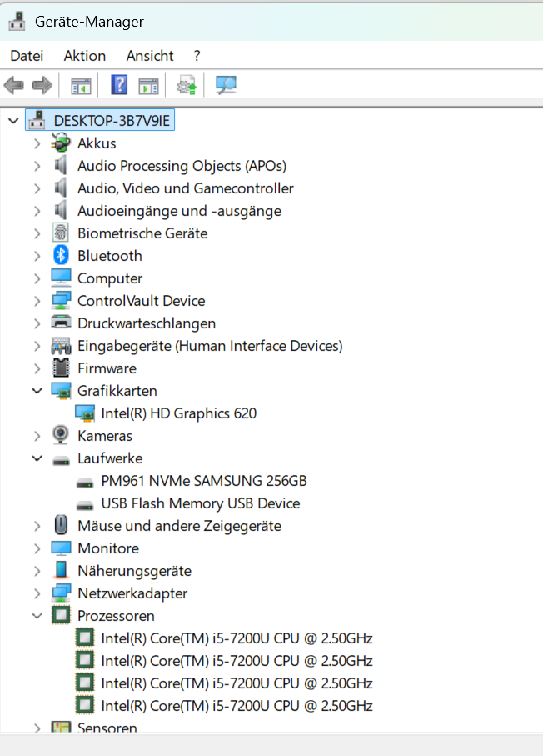Expand the Bluetooth category
Image resolution: width=543 pixels, height=756 pixels.
click(37, 256)
